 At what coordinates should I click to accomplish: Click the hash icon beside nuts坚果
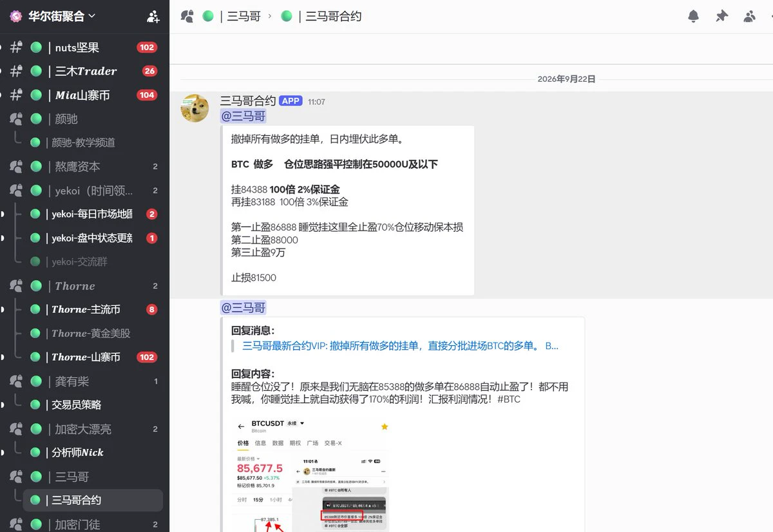(17, 48)
